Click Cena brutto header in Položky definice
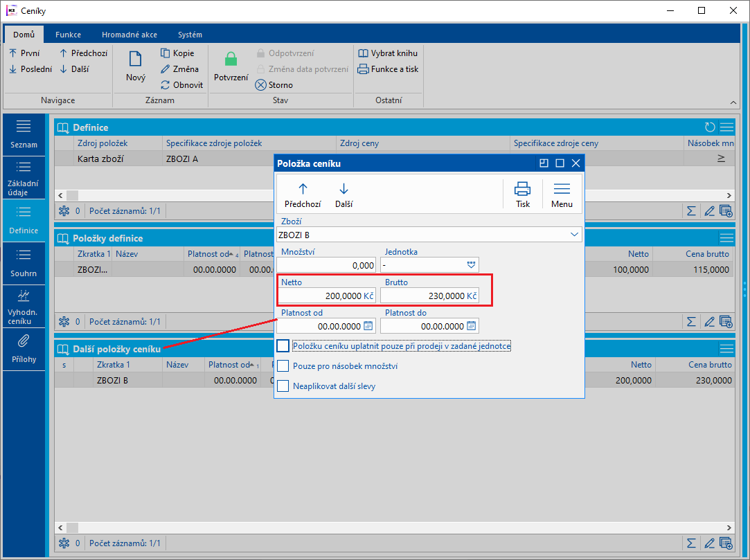Image resolution: width=750 pixels, height=560 pixels. (x=693, y=254)
